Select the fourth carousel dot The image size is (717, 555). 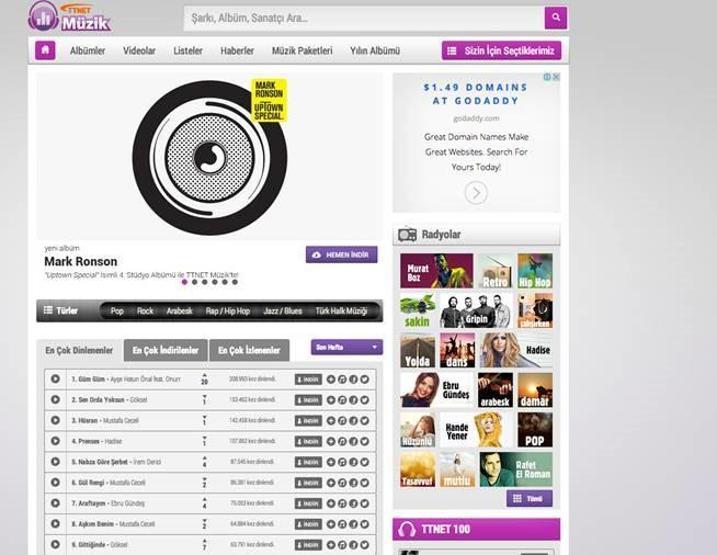click(214, 282)
